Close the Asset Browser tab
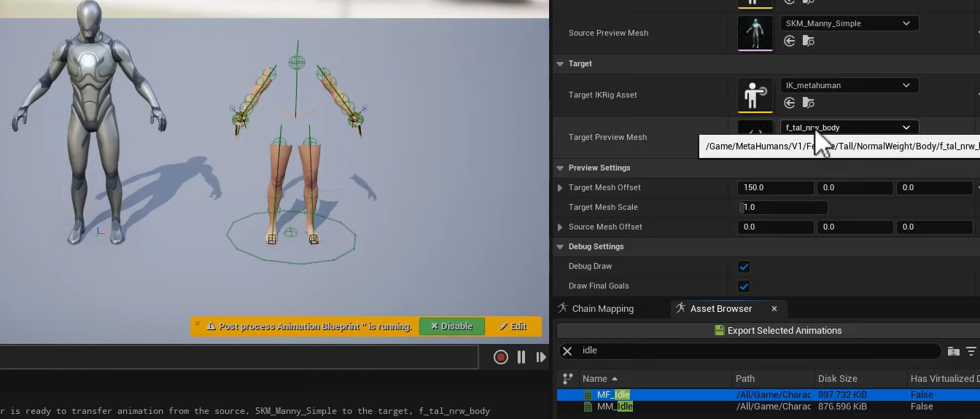 pyautogui.click(x=774, y=309)
